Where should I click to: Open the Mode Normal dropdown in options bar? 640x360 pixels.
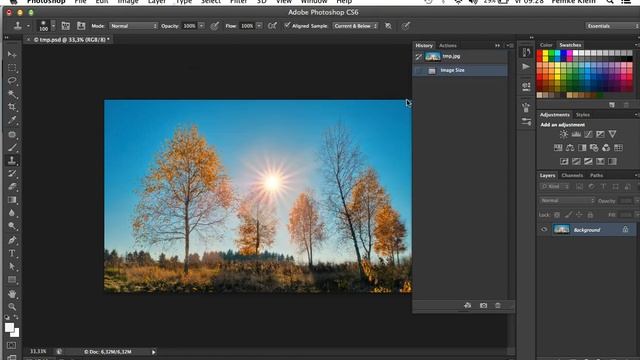pos(133,26)
